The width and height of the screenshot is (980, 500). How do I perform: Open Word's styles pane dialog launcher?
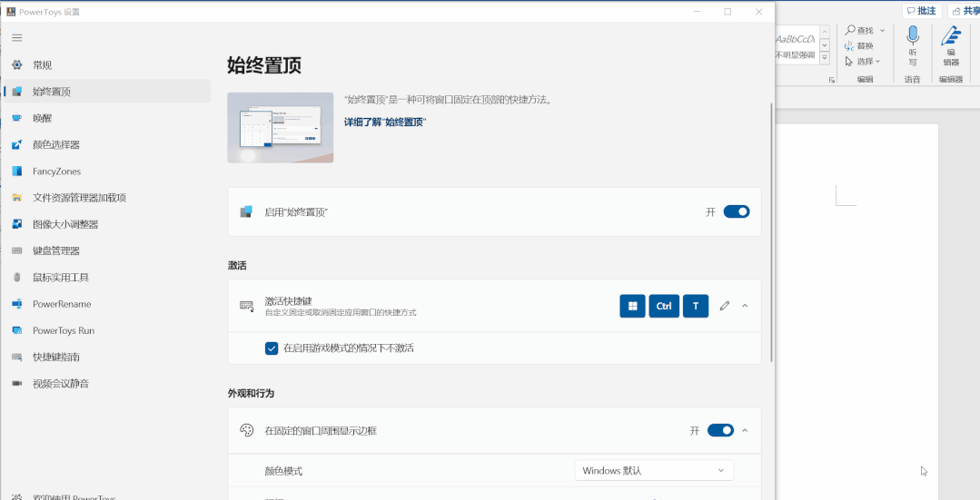pos(831,80)
